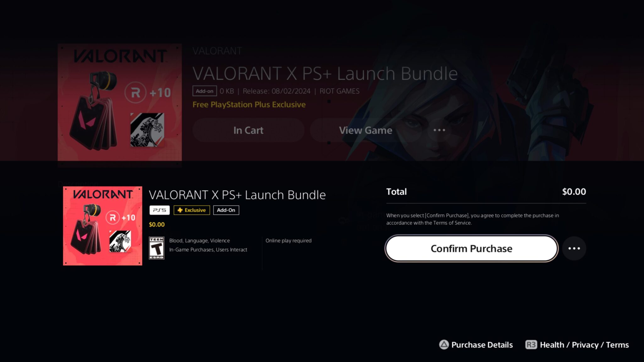Click the R3 button icon

pyautogui.click(x=531, y=345)
